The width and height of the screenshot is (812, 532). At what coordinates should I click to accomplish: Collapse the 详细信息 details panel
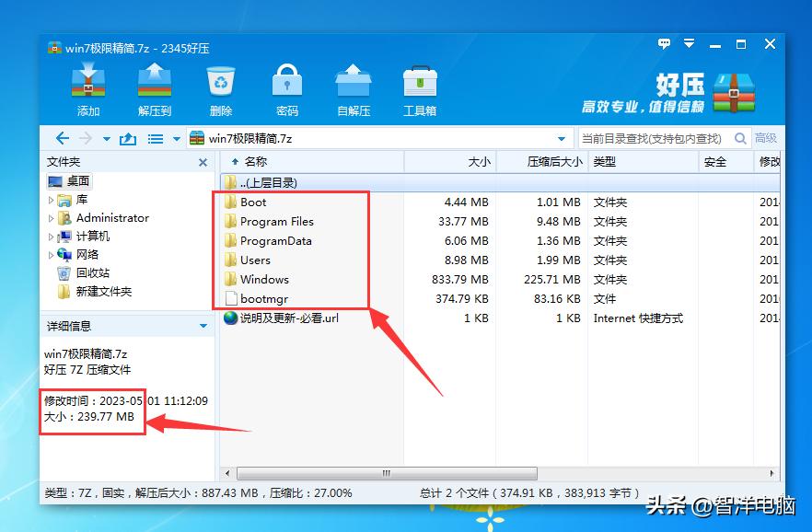pos(204,327)
